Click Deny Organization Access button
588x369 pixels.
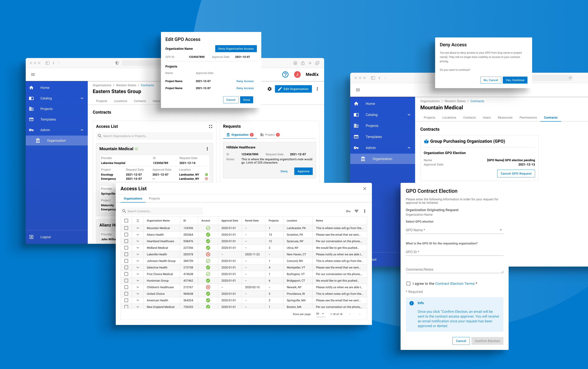[x=236, y=48]
